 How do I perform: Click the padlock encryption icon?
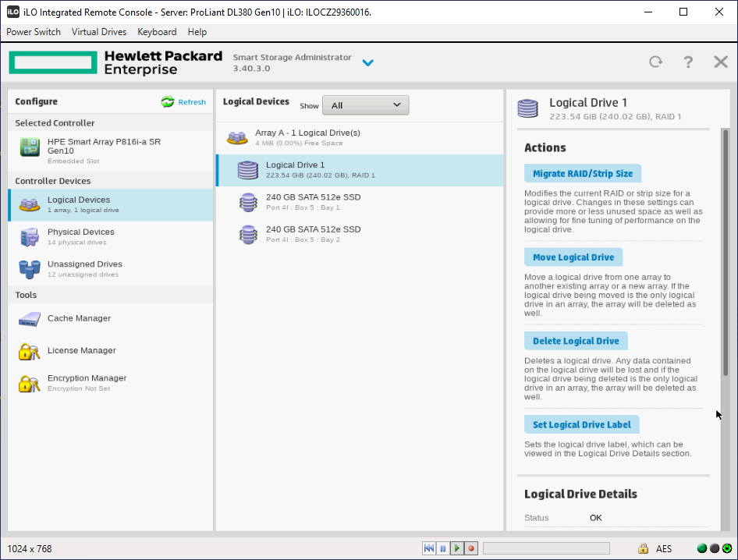(x=643, y=548)
